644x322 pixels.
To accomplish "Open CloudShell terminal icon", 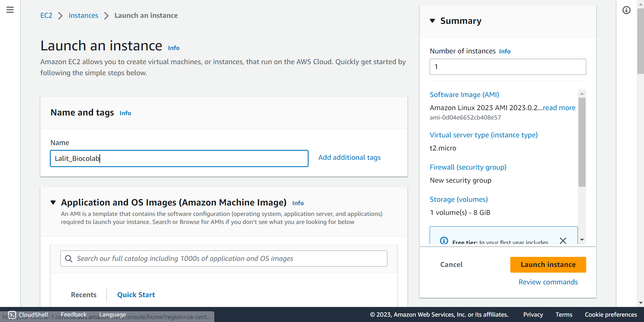I will coord(12,315).
